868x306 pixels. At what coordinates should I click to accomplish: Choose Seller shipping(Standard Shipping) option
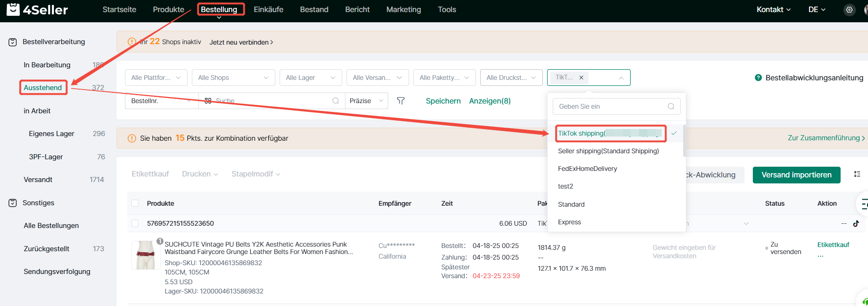608,151
